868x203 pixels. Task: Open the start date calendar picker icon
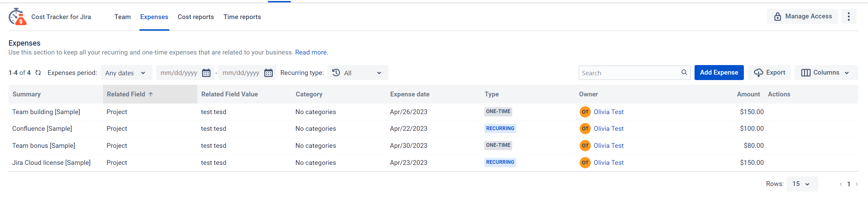pyautogui.click(x=206, y=73)
